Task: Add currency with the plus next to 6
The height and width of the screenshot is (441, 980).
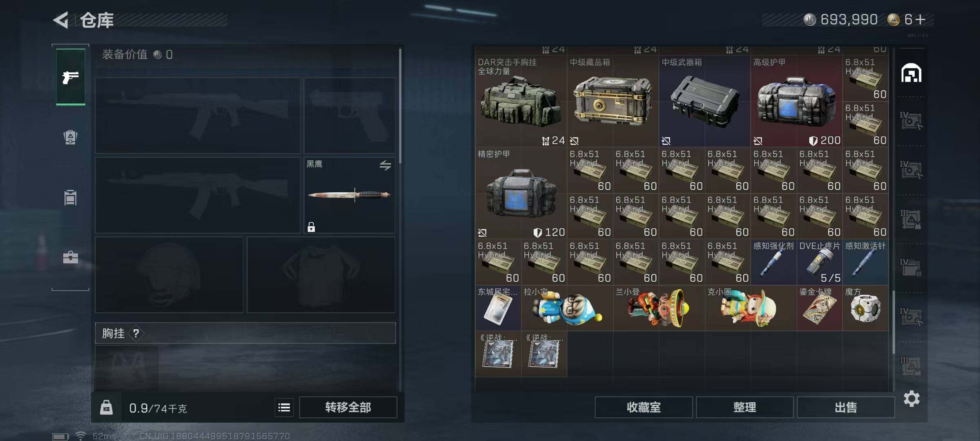Action: [x=920, y=20]
